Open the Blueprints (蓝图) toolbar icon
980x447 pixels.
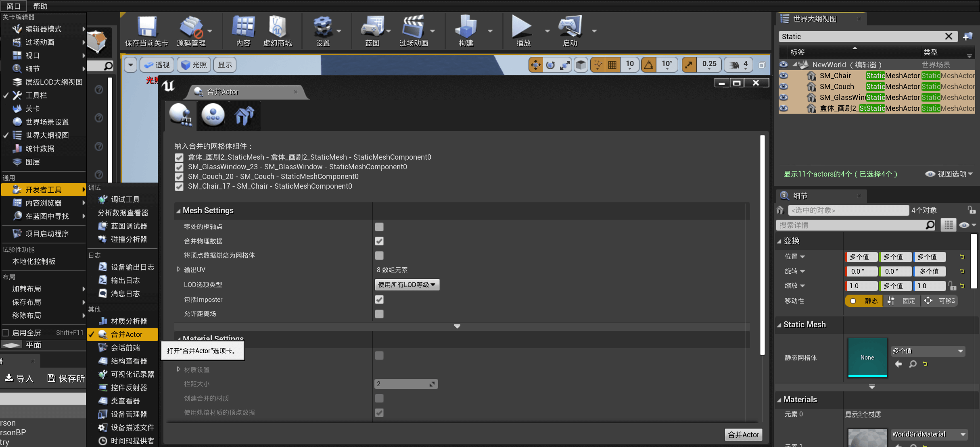coord(372,31)
